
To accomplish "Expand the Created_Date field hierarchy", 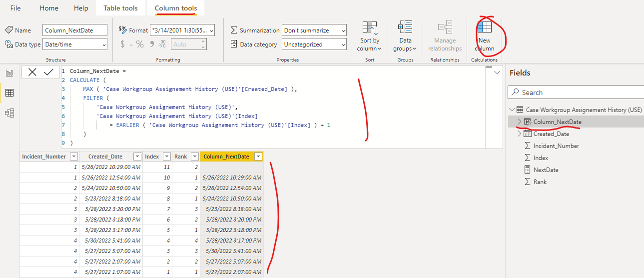I will [x=519, y=133].
